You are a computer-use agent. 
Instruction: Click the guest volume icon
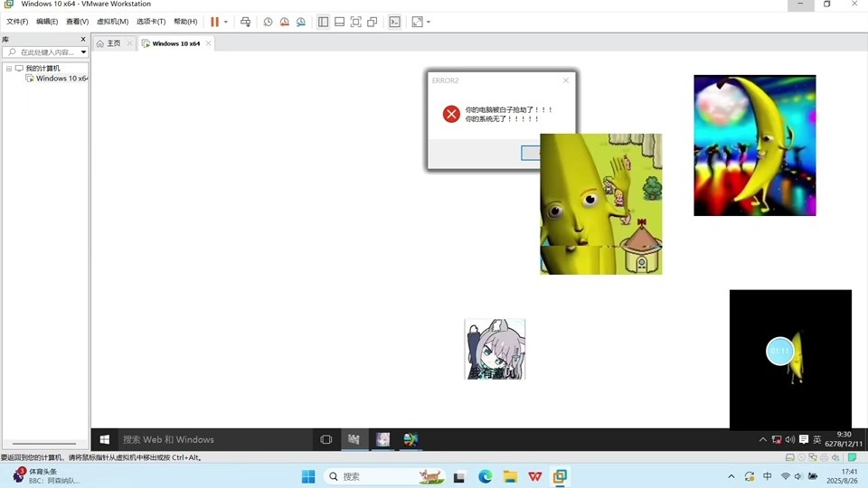790,439
